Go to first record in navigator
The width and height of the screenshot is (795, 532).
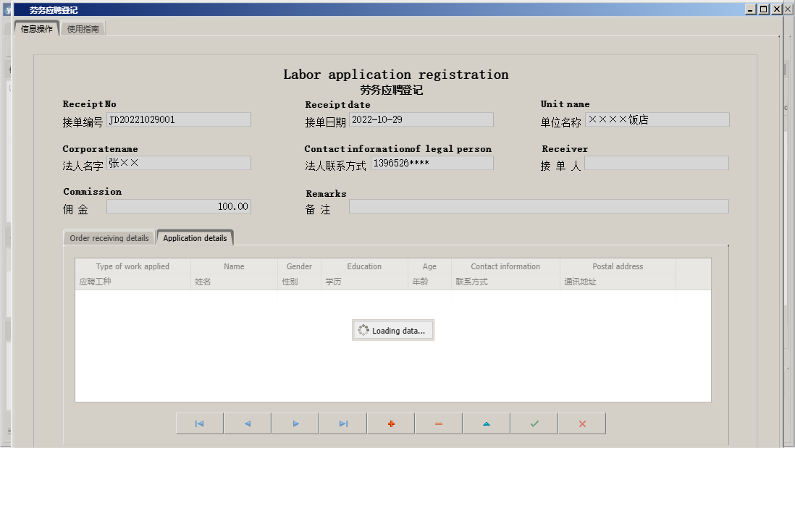click(199, 423)
